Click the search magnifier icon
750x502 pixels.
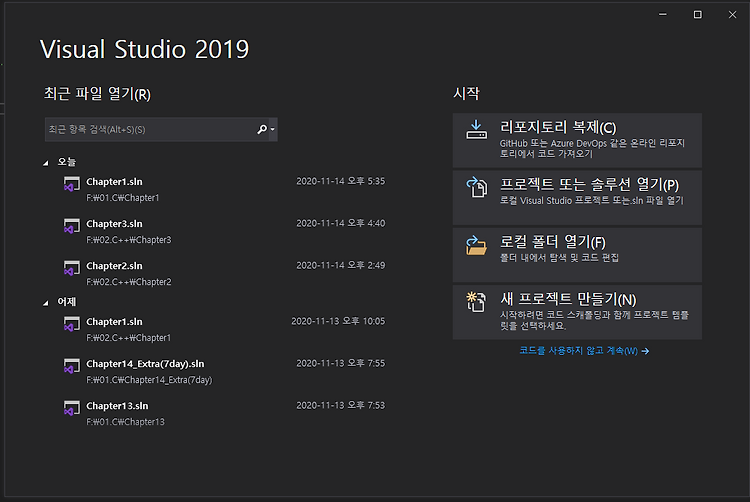pos(262,129)
